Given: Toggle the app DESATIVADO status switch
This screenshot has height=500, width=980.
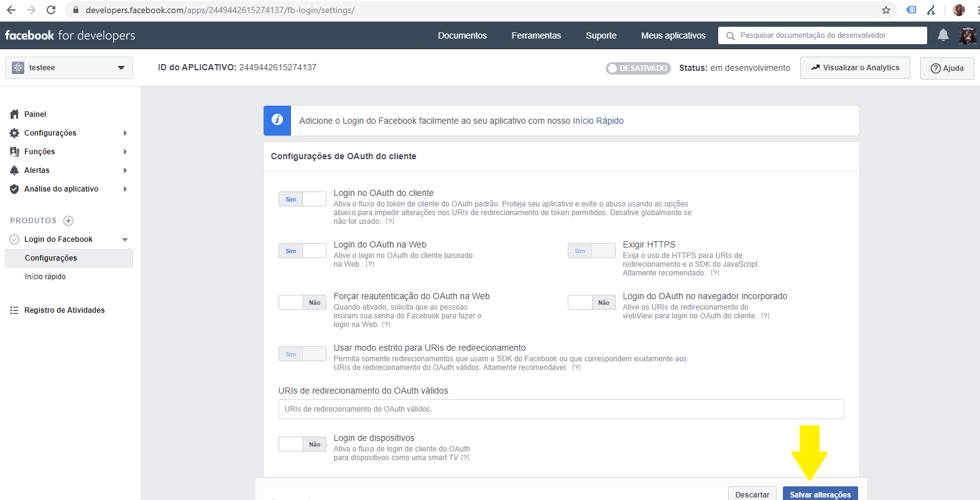Looking at the screenshot, I should [639, 68].
